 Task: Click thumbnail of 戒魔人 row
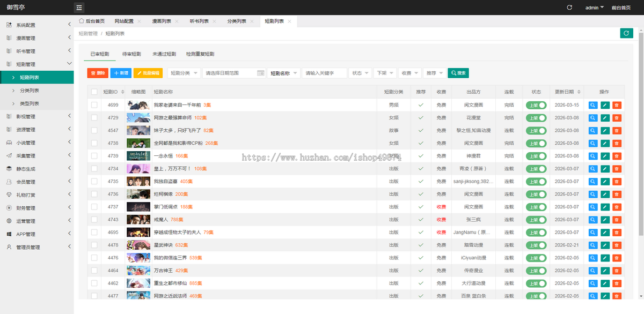coord(138,220)
